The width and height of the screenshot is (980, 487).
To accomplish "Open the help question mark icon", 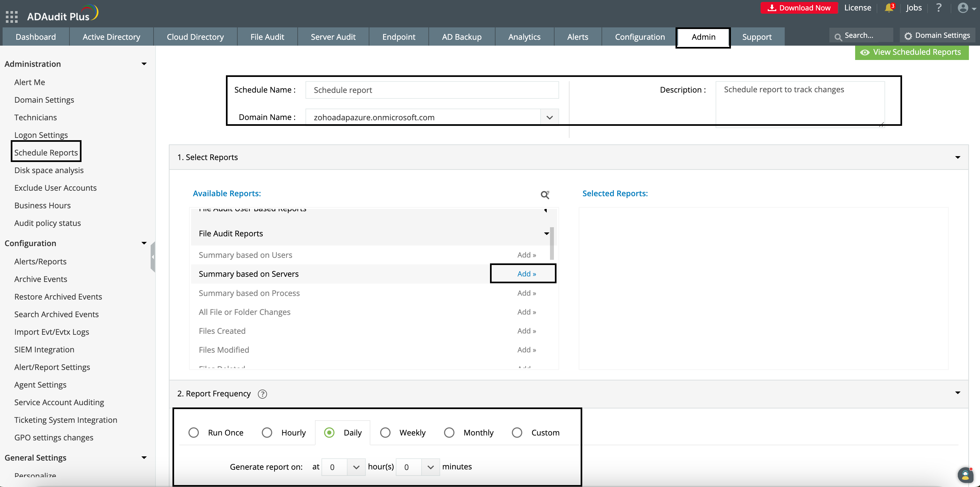I will (x=939, y=8).
